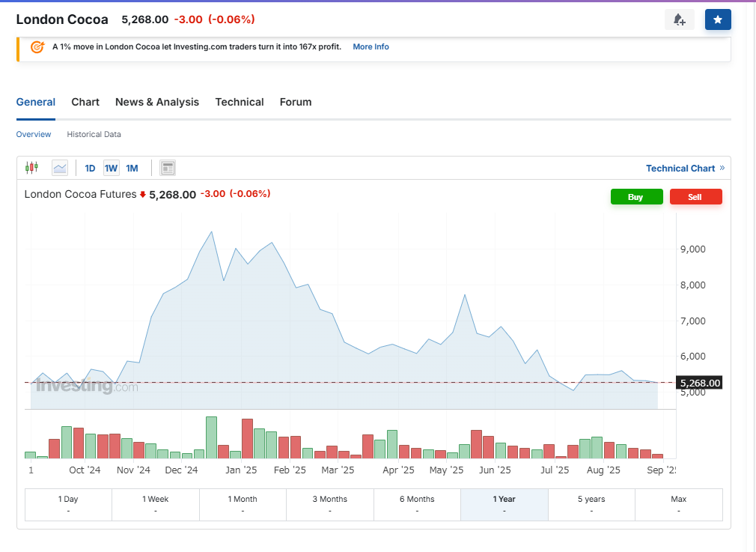The height and width of the screenshot is (552, 756).
Task: Click the star watchlist button
Action: 718,19
